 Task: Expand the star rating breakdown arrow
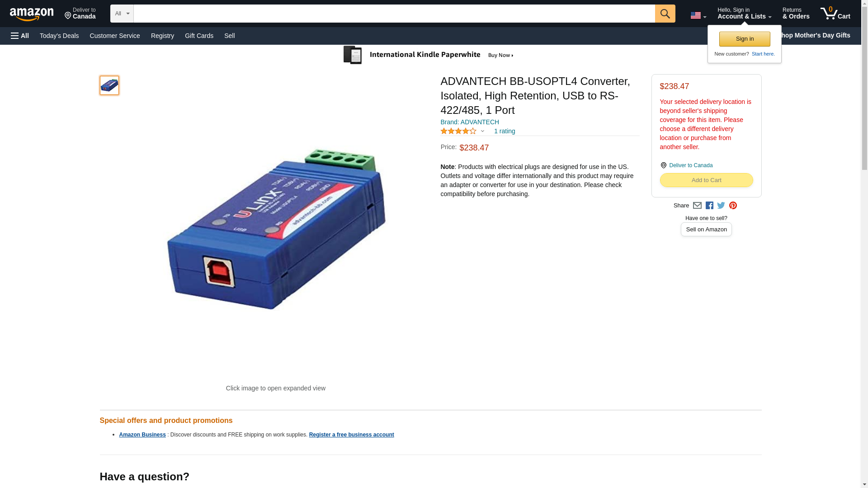[482, 131]
